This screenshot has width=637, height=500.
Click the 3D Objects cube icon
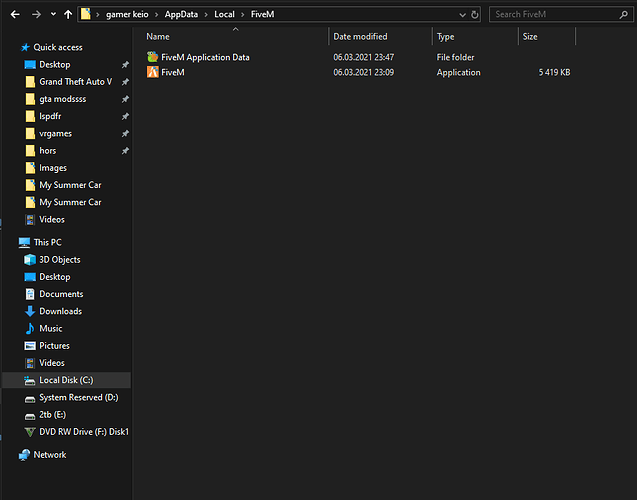click(x=30, y=260)
